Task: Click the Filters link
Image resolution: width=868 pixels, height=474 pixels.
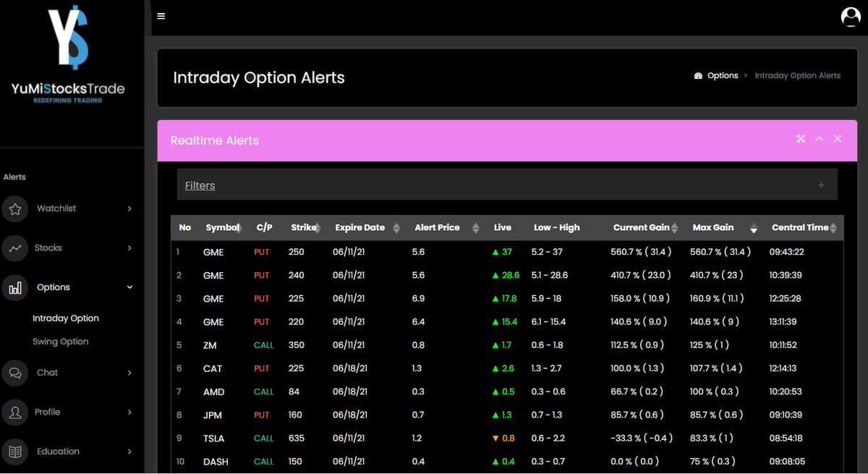Action: [200, 185]
